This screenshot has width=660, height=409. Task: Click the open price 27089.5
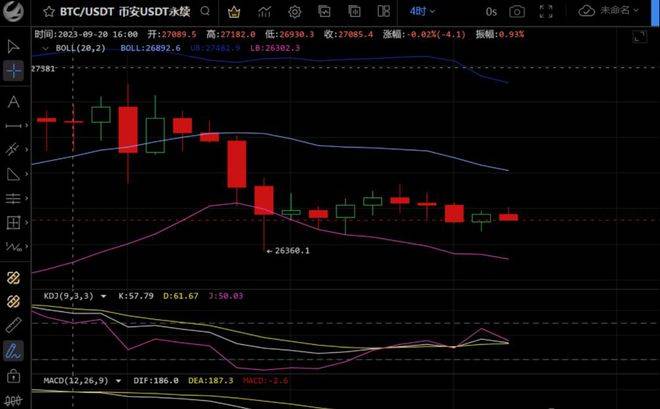click(179, 35)
